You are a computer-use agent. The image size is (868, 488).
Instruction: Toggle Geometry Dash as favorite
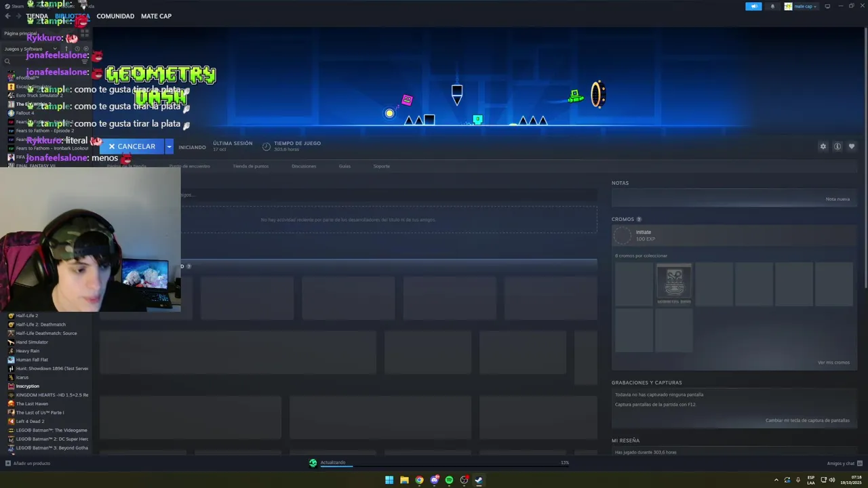tap(852, 146)
